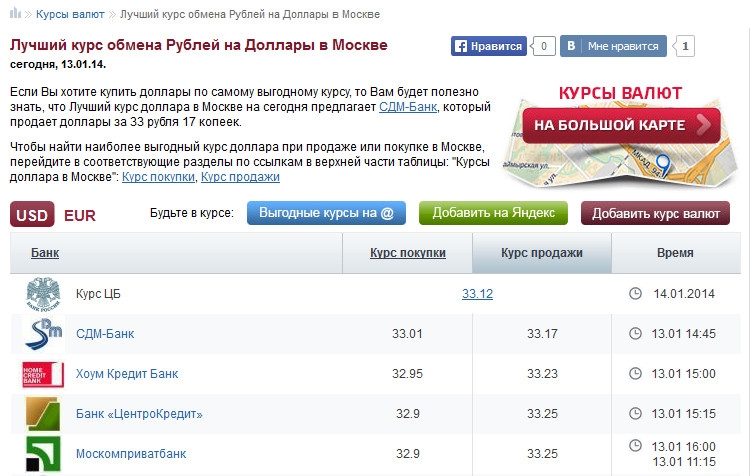This screenshot has height=476, width=750.
Task: Click the Bank of Russia emblem logo
Action: click(44, 294)
